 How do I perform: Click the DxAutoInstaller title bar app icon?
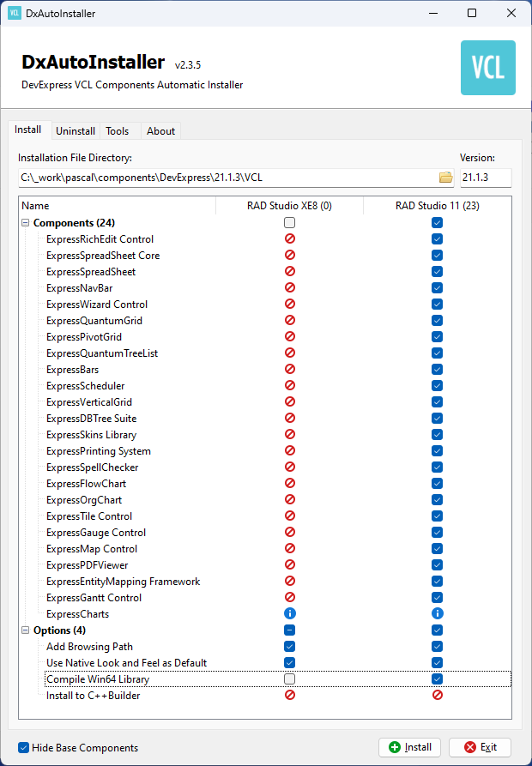(15, 13)
